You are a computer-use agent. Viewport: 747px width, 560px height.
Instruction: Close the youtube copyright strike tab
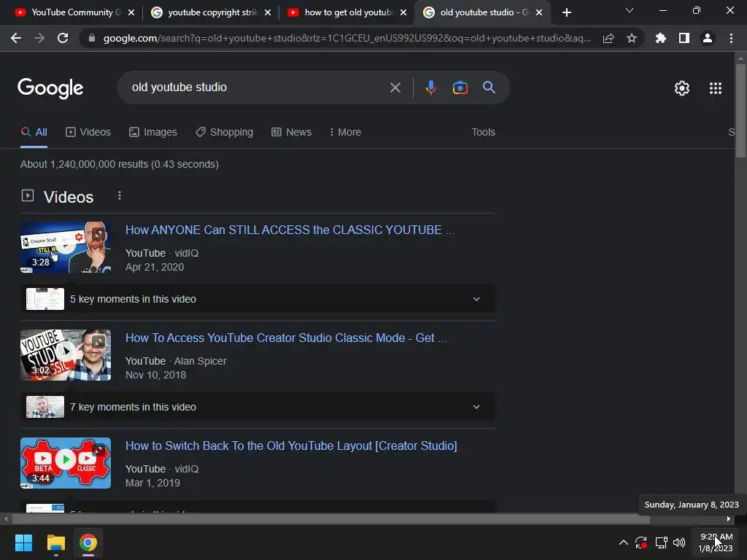[268, 12]
